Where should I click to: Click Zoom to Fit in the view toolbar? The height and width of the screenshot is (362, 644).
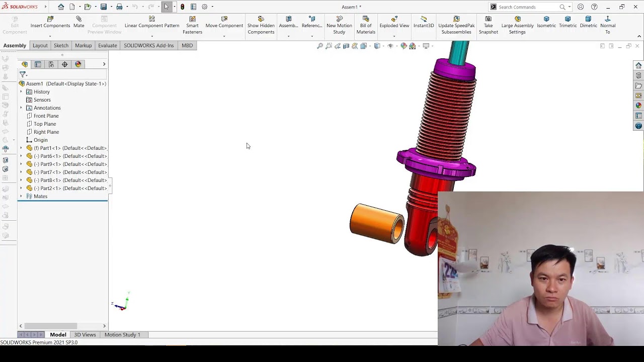tap(320, 46)
